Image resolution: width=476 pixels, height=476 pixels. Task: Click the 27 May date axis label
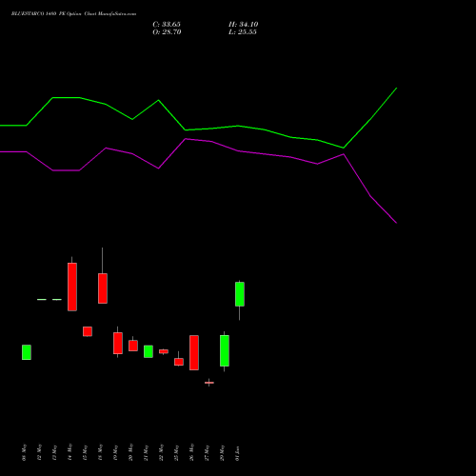click(208, 452)
